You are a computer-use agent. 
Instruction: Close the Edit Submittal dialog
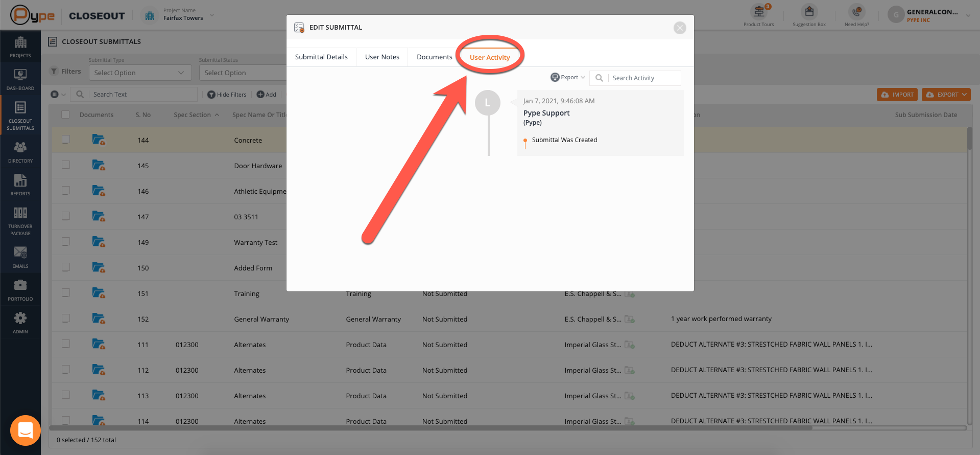click(x=680, y=28)
